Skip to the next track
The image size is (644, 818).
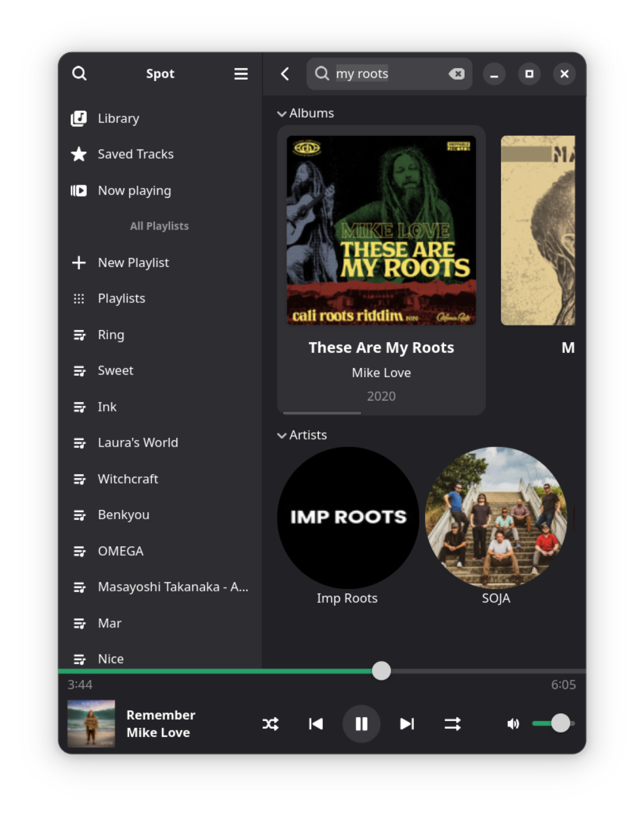407,724
